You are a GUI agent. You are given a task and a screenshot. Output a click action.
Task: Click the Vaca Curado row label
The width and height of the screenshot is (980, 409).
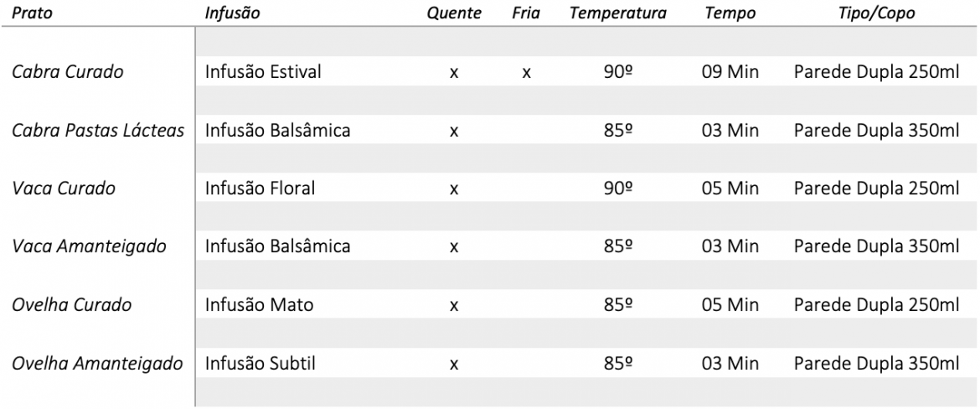[x=64, y=189]
